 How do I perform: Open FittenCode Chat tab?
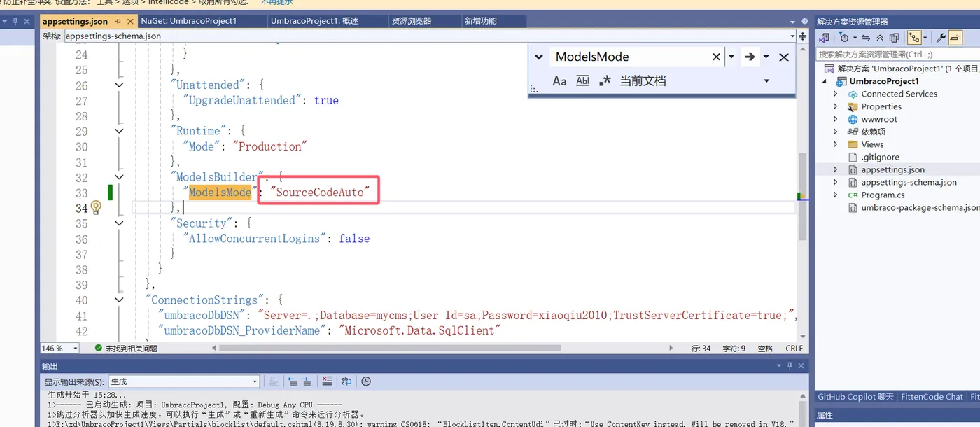coord(932,397)
